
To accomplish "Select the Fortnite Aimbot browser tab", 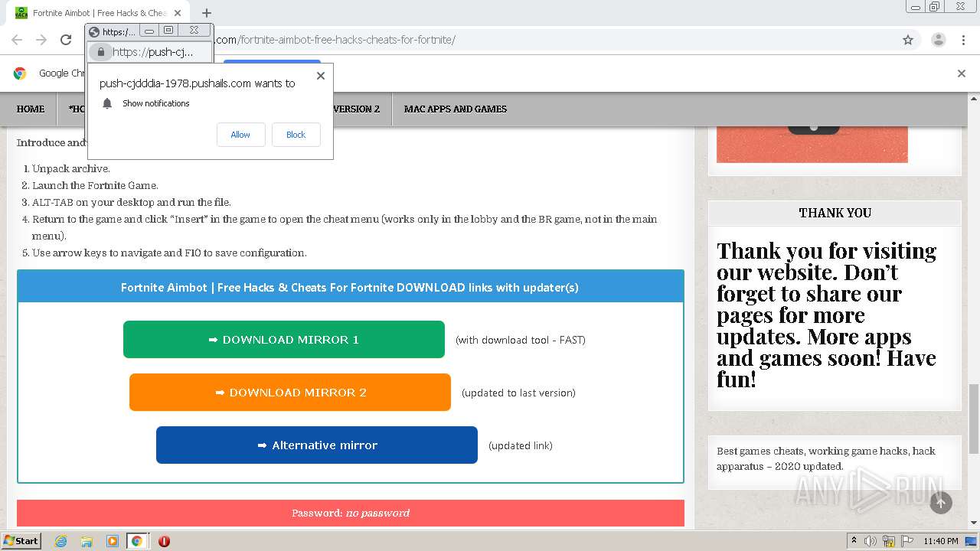I will pyautogui.click(x=100, y=13).
